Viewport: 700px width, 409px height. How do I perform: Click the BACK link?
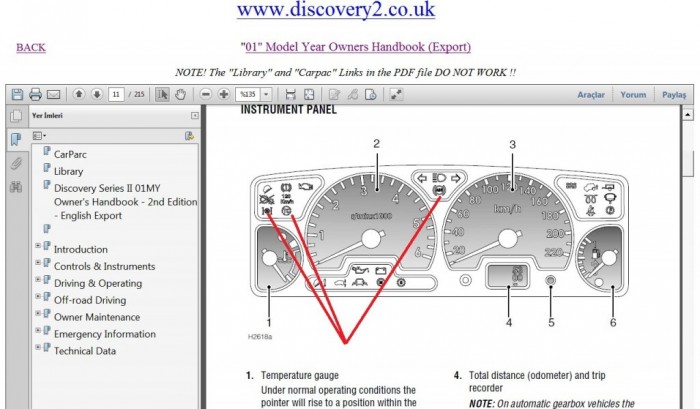[x=31, y=47]
